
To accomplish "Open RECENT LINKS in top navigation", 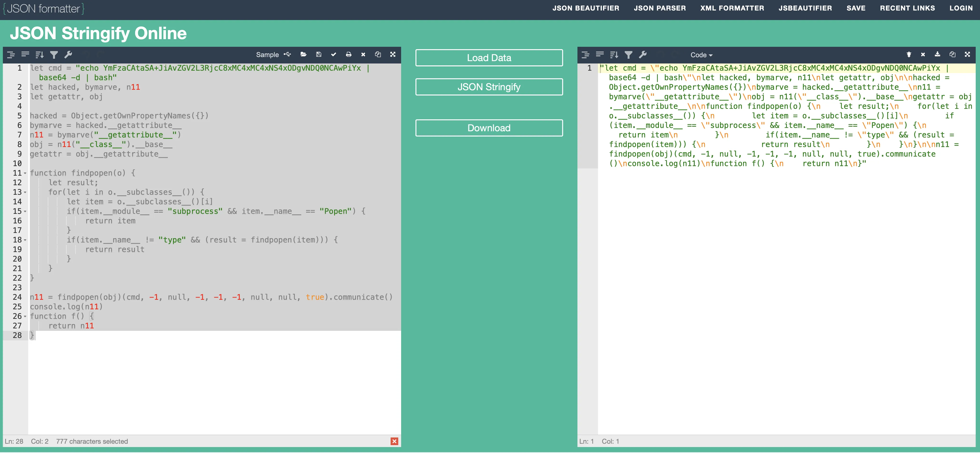I will coord(907,8).
